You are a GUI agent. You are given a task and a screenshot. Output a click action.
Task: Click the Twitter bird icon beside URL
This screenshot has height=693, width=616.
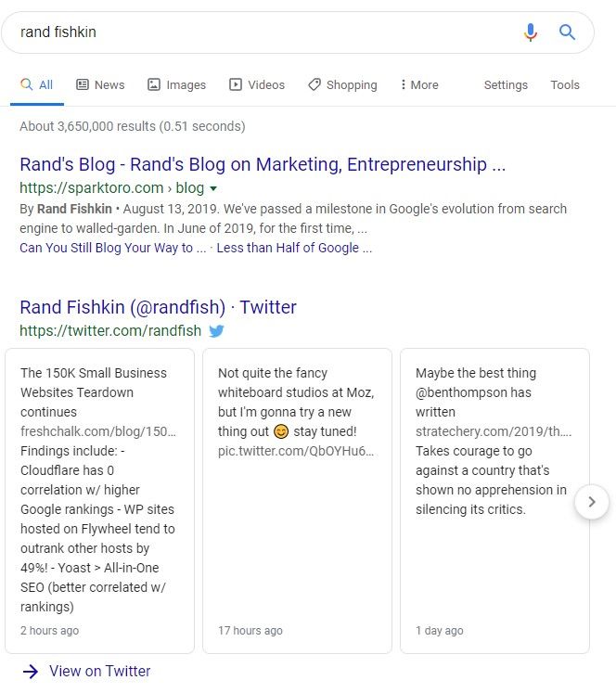click(216, 330)
